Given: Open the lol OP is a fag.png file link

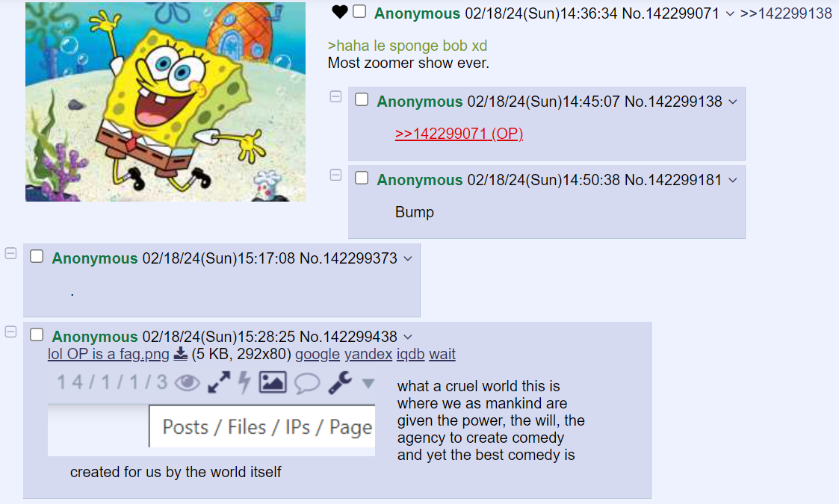Looking at the screenshot, I should (x=108, y=354).
